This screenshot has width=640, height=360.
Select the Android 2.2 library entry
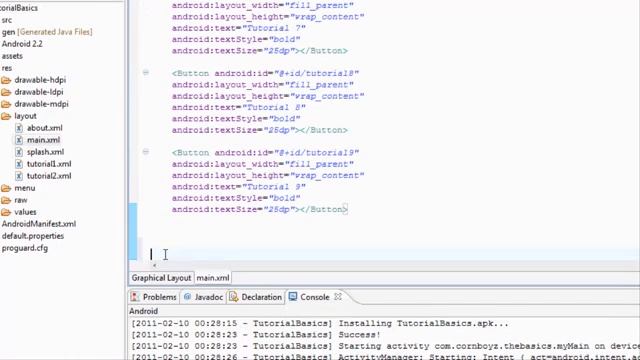[x=22, y=44]
